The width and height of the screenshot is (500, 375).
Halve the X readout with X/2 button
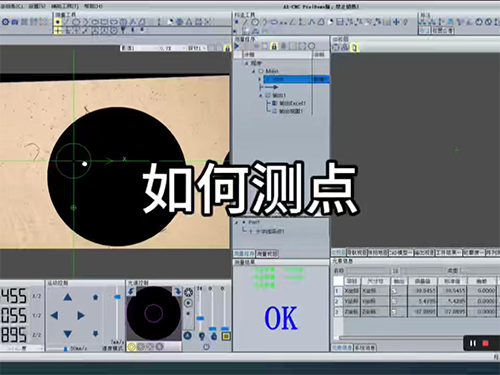pos(37,296)
